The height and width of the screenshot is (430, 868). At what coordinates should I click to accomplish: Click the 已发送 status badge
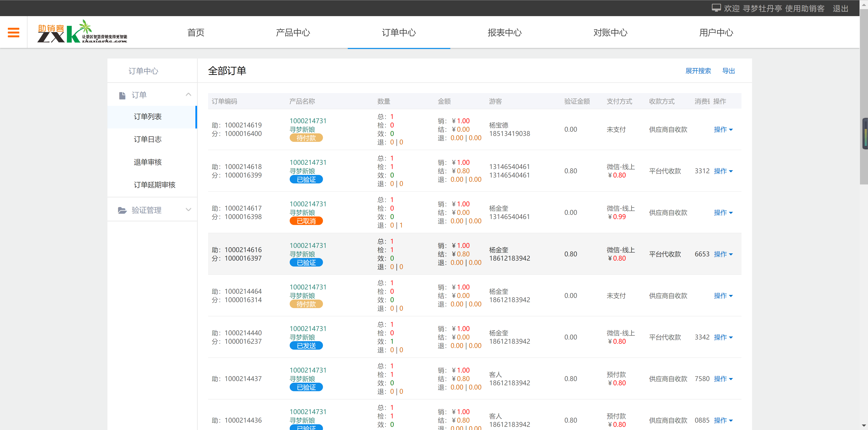[306, 346]
